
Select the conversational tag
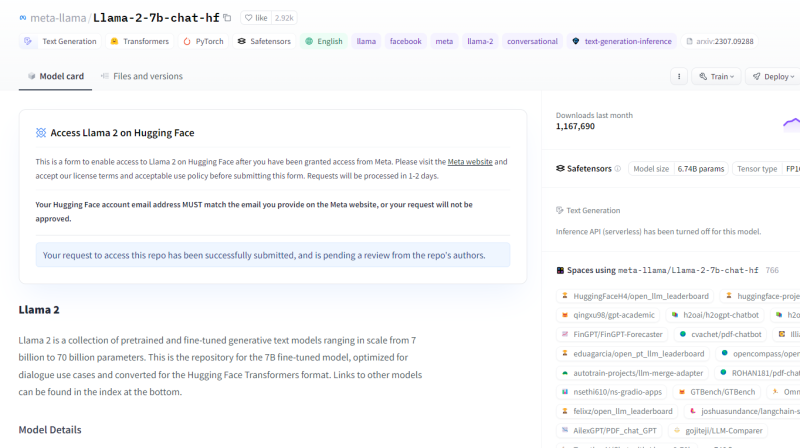(x=532, y=41)
